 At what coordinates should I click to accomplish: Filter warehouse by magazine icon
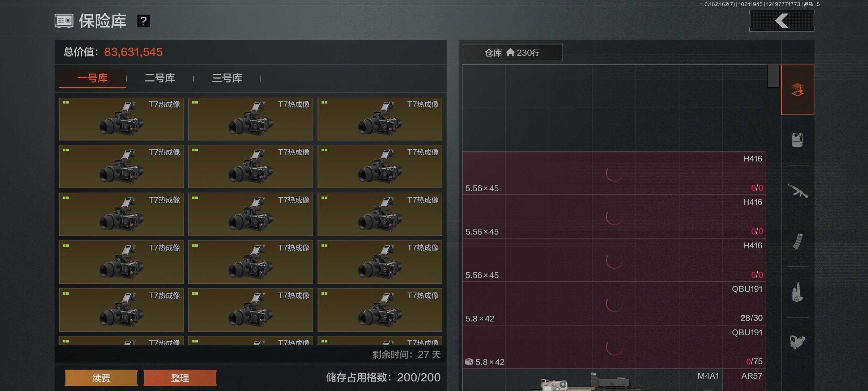pyautogui.click(x=797, y=241)
